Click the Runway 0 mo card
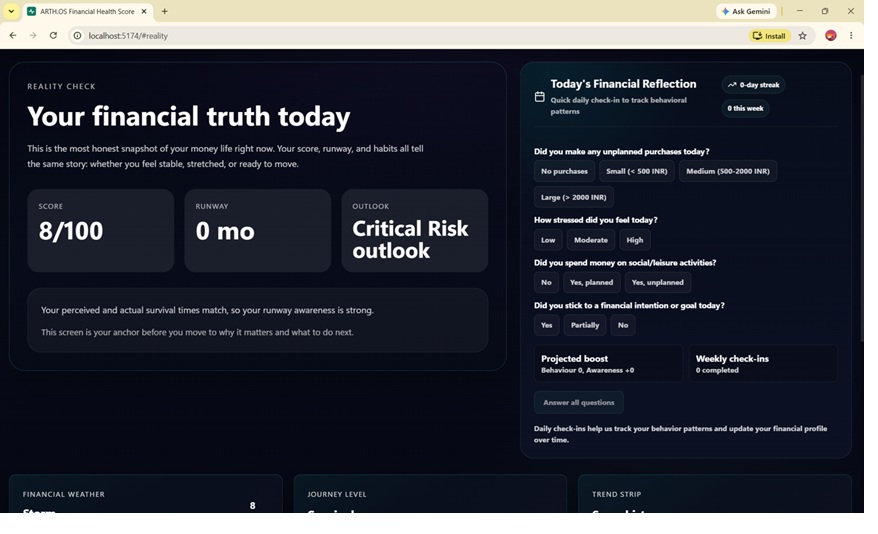Viewport: 878px width, 534px height. pos(258,230)
